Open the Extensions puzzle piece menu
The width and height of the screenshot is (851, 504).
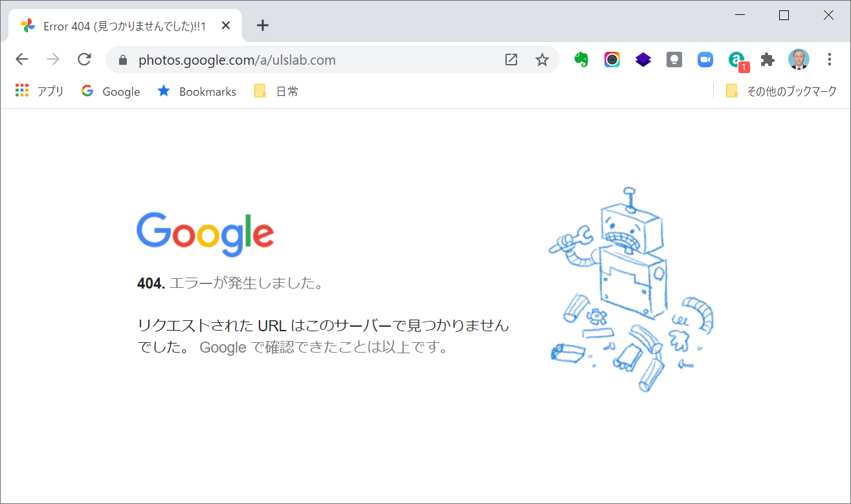click(x=768, y=60)
